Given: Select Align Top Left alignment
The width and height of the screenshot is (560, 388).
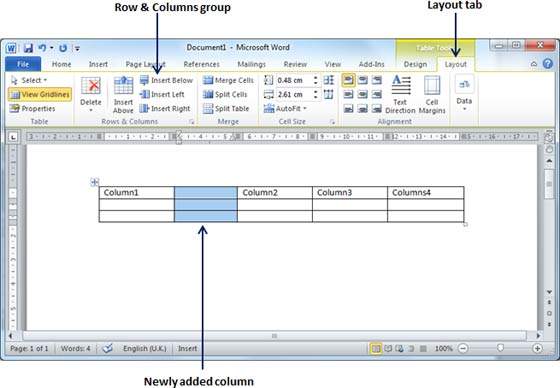Looking at the screenshot, I should 348,80.
